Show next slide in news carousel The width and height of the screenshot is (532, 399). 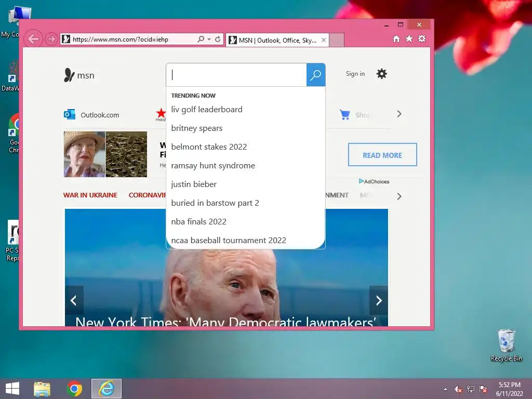tap(379, 300)
